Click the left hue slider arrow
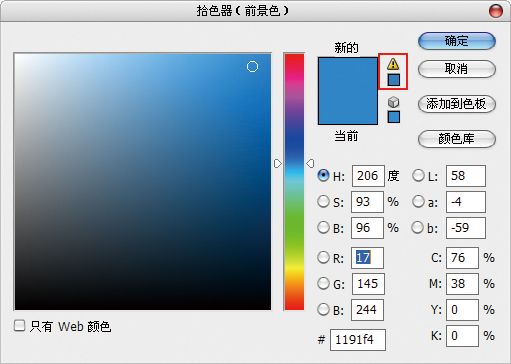Viewport: 511px width, 364px height. 278,163
